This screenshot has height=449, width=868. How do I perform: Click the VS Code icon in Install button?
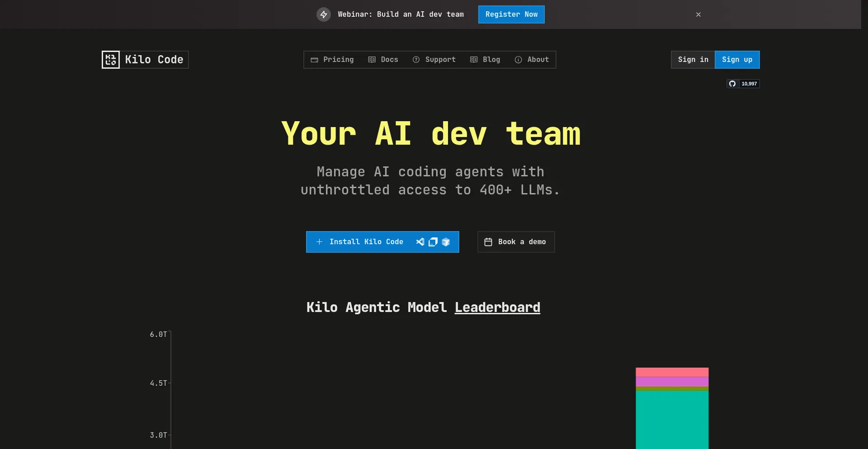pos(420,242)
